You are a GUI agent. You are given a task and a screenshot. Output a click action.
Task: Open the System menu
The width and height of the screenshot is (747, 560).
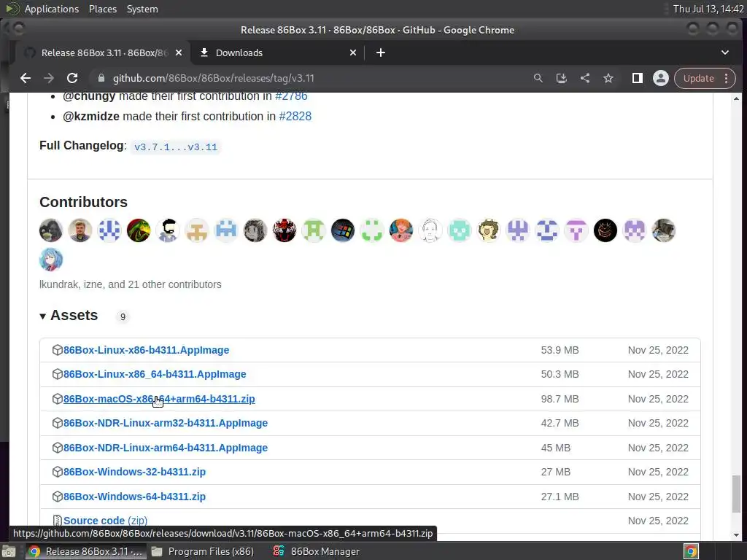pyautogui.click(x=142, y=9)
